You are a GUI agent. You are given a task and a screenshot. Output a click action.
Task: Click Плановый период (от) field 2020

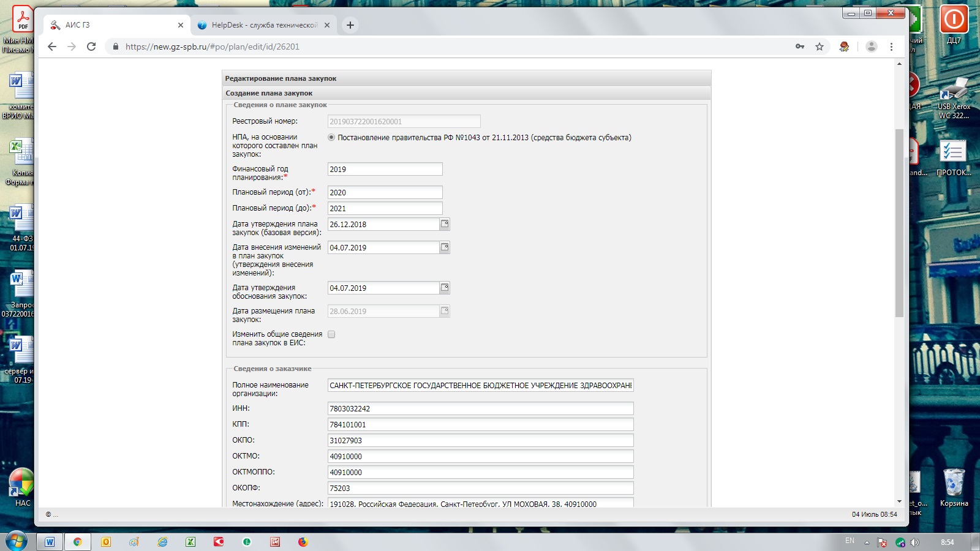click(385, 192)
